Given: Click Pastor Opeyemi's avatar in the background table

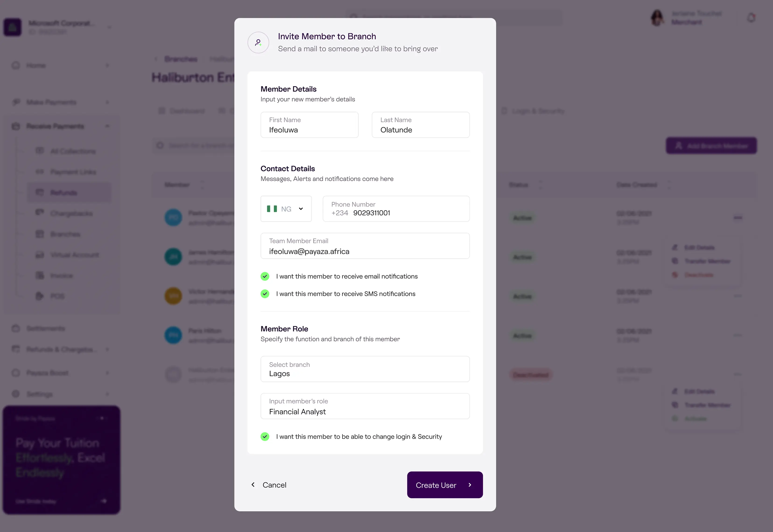Looking at the screenshot, I should click(173, 217).
